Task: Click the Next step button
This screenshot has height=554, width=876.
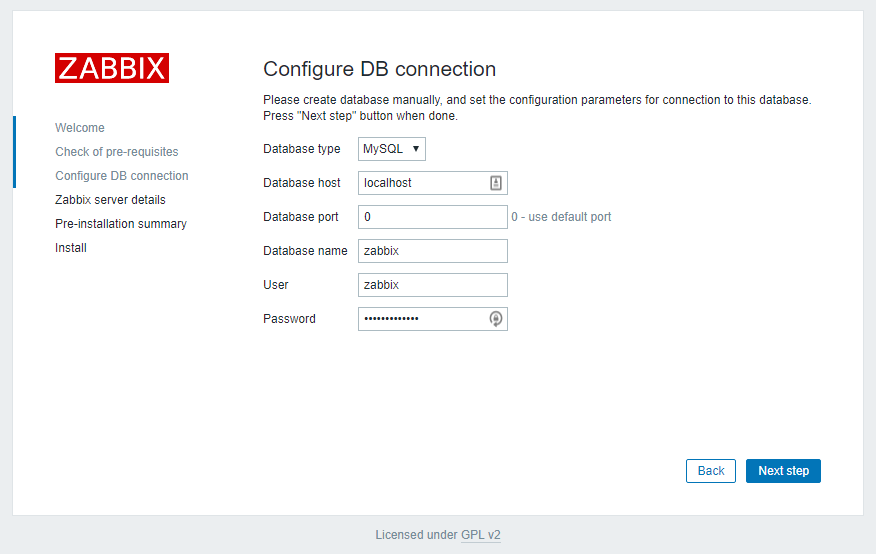Action: click(x=783, y=471)
